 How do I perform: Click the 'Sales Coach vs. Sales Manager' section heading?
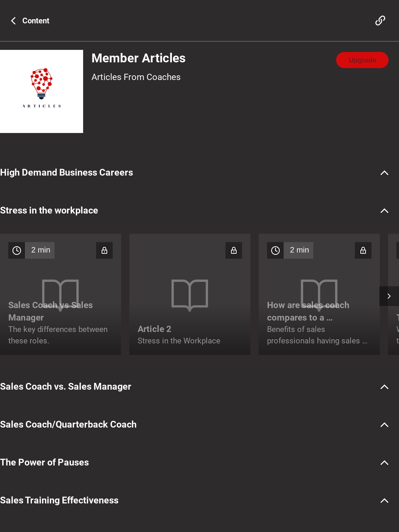pos(65,387)
